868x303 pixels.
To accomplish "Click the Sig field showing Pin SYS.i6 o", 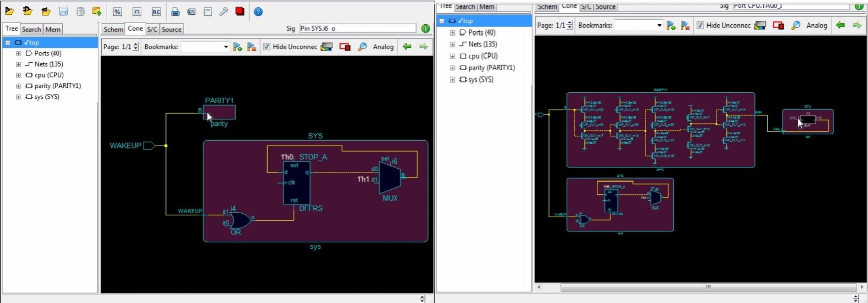I will pos(358,29).
